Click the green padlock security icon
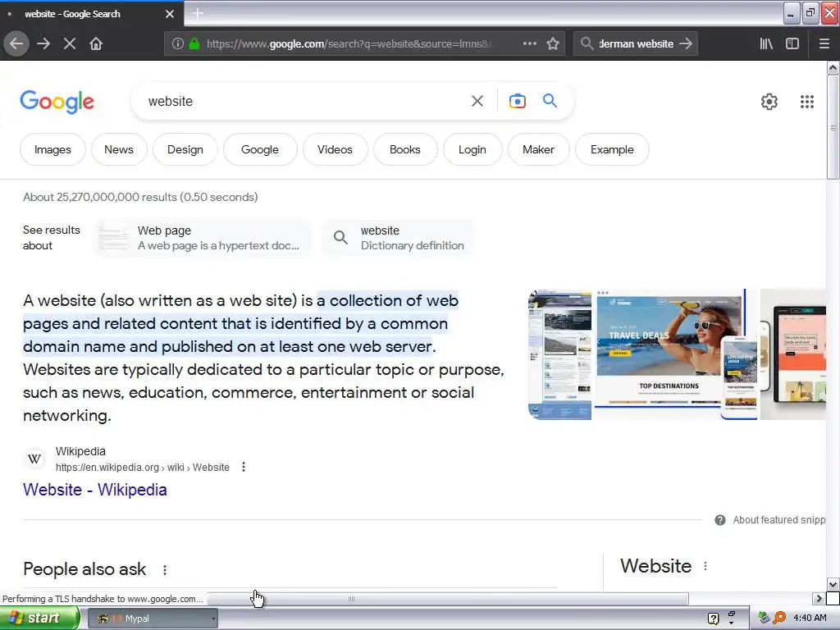The height and width of the screenshot is (630, 840). [x=194, y=44]
